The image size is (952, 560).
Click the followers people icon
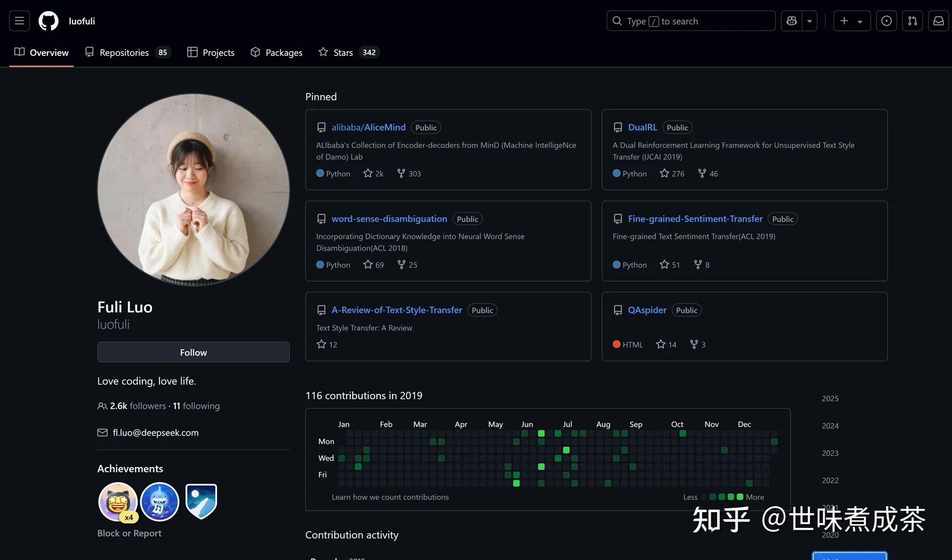(102, 406)
